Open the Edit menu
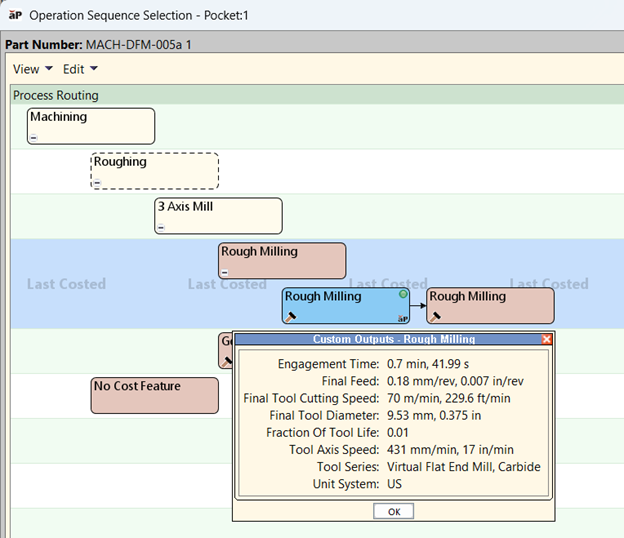Image resolution: width=624 pixels, height=538 pixels. [80, 69]
